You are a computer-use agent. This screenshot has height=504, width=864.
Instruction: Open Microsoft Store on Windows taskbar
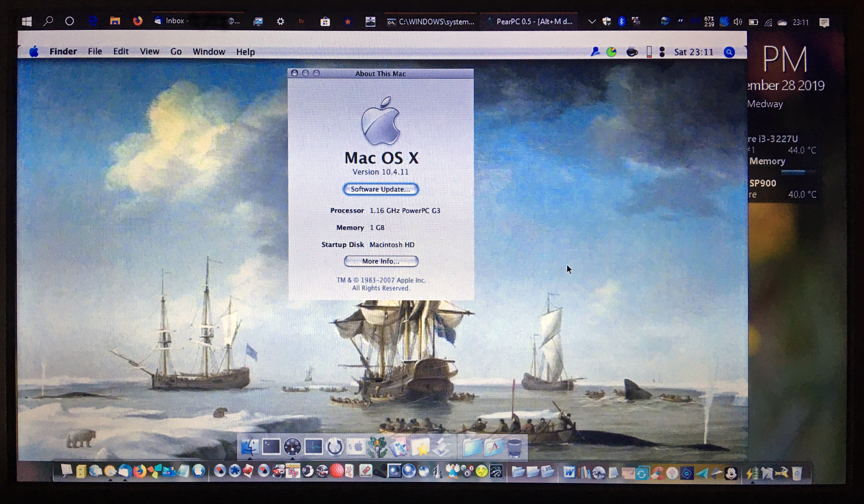tap(325, 22)
